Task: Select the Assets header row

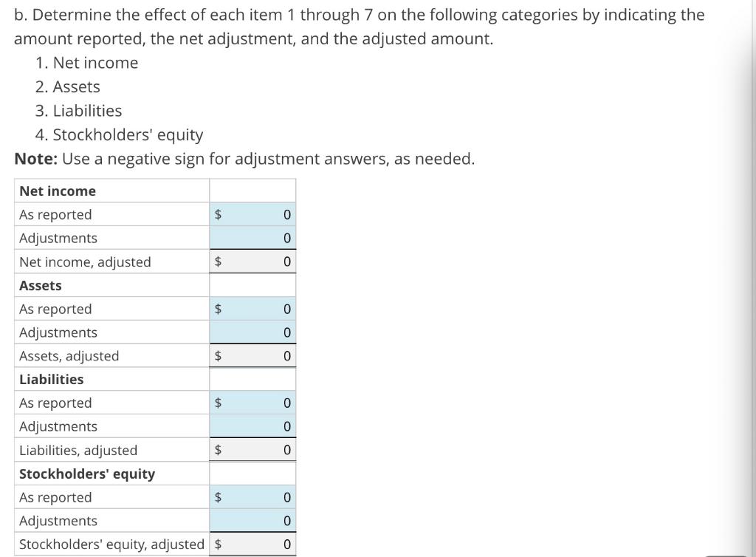Action: click(x=41, y=285)
